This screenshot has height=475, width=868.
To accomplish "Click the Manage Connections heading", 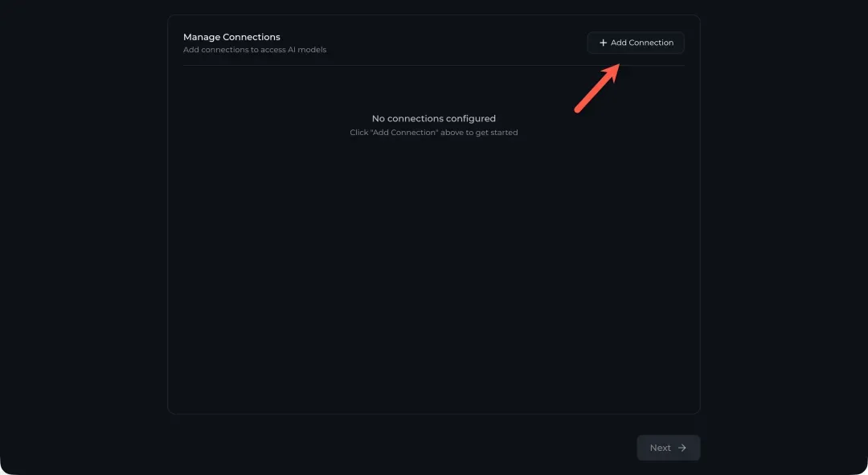I will [231, 37].
